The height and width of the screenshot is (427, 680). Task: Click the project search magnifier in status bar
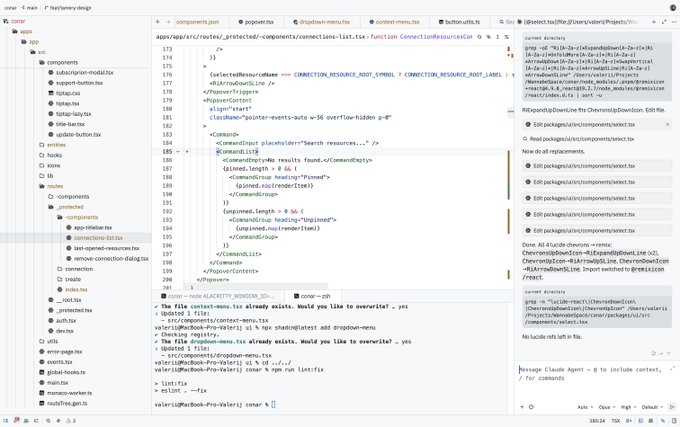tap(48, 420)
